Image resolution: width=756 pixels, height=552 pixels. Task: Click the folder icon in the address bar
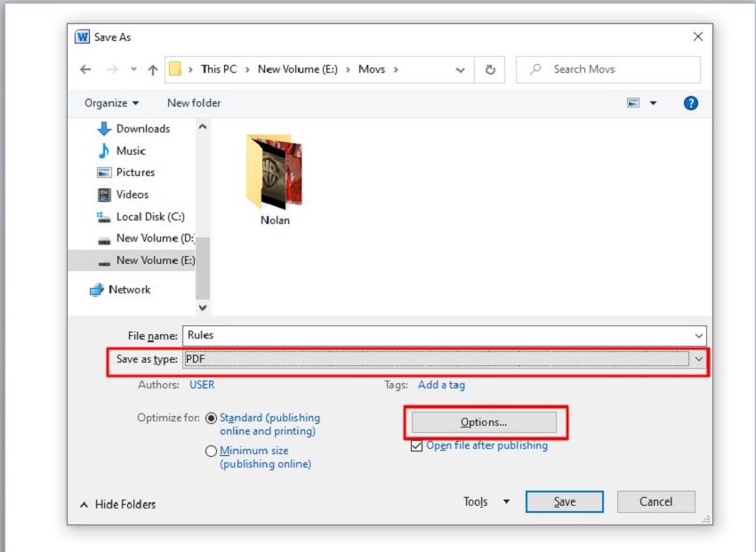tap(175, 69)
